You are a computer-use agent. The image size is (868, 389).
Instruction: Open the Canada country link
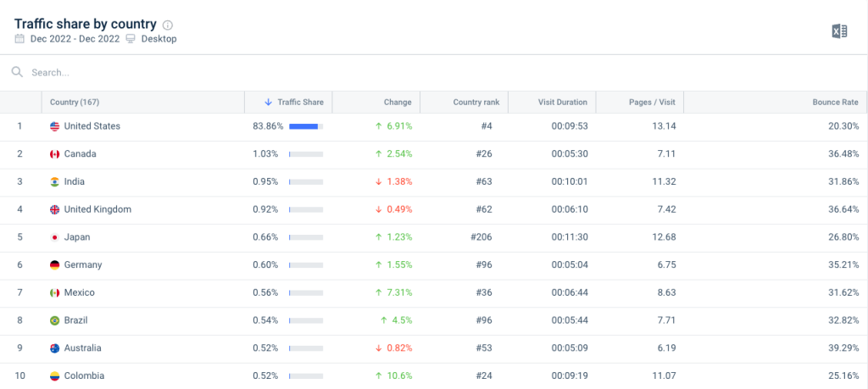(x=81, y=154)
